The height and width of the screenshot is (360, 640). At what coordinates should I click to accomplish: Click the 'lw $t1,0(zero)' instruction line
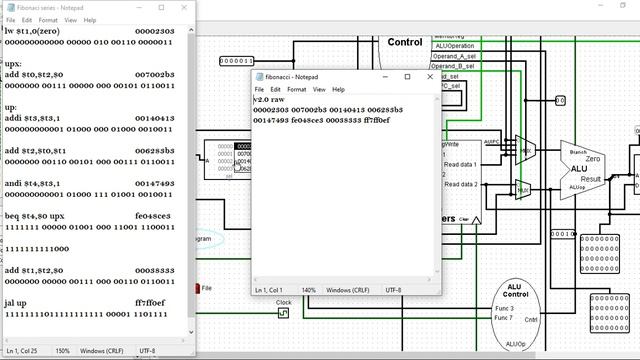tap(32, 31)
